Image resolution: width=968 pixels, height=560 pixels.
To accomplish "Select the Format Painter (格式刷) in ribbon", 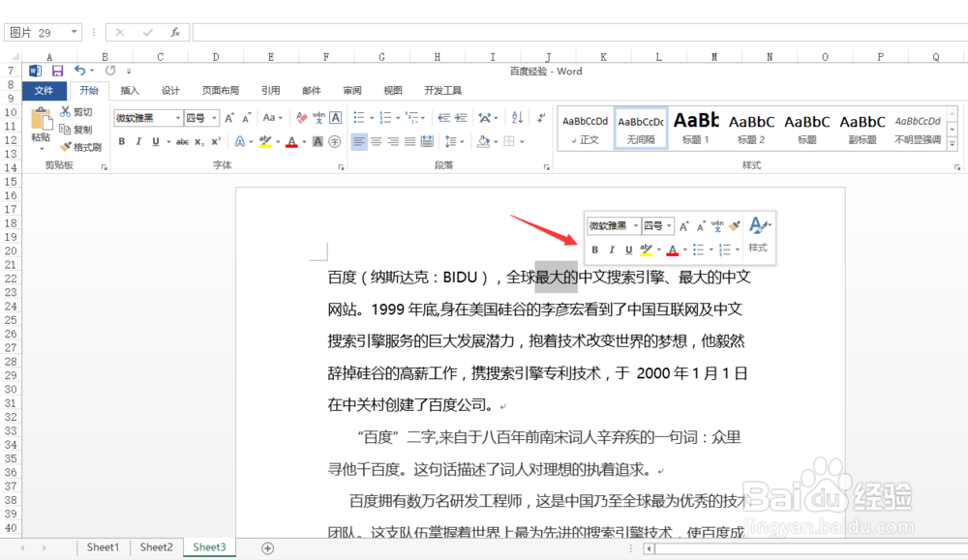I will coord(81,147).
